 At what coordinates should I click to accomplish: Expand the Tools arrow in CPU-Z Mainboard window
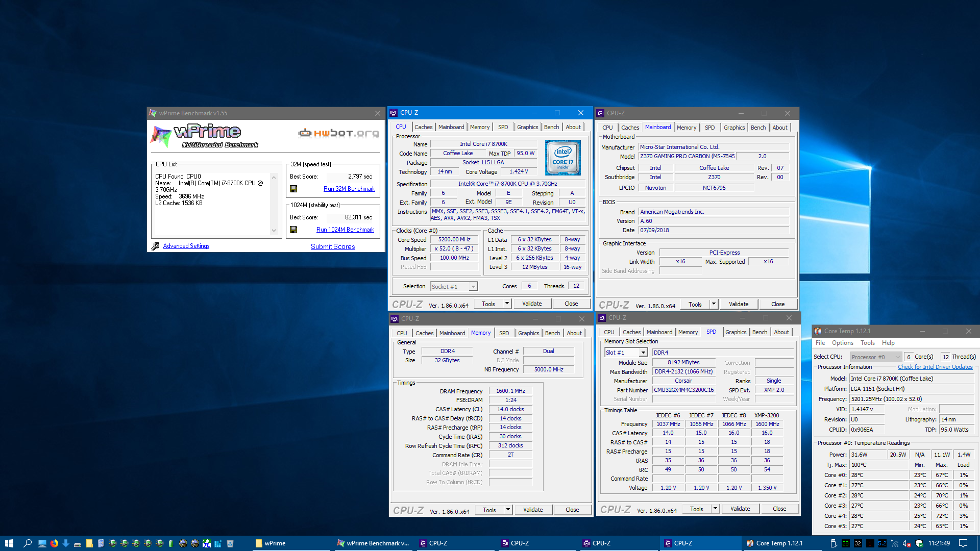tap(714, 304)
